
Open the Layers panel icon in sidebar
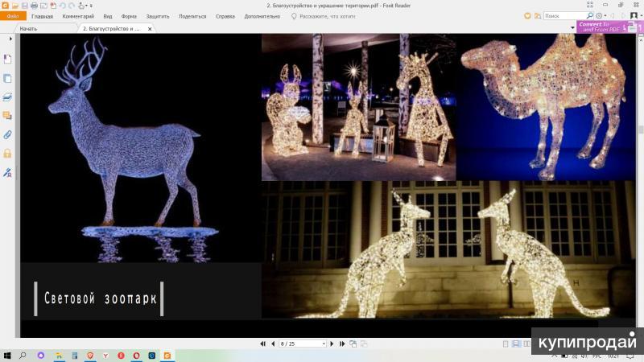[x=7, y=97]
